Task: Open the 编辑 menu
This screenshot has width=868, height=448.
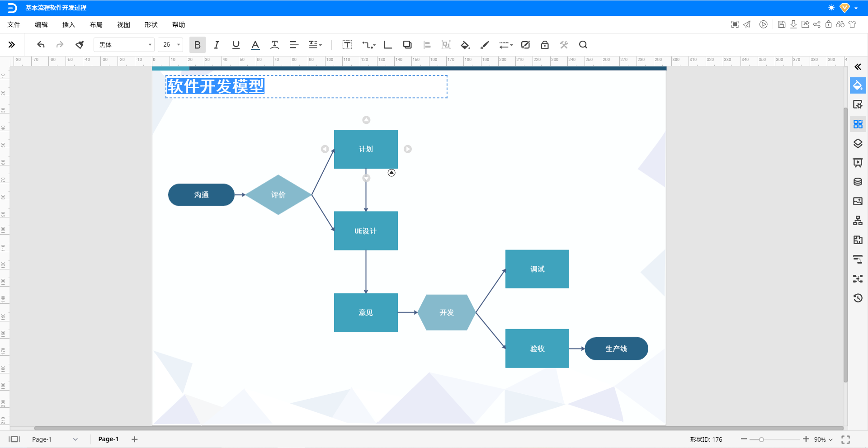Action: 41,25
